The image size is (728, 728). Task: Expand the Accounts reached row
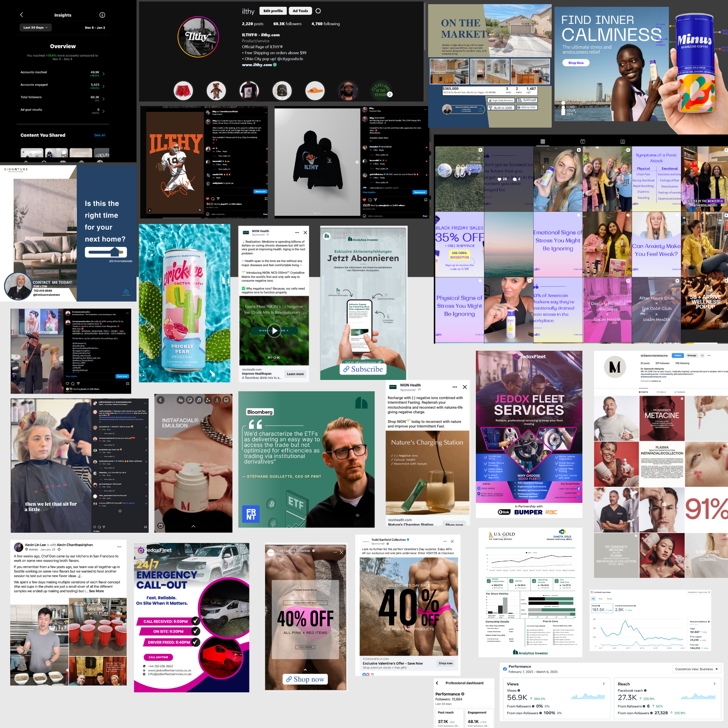point(63,73)
